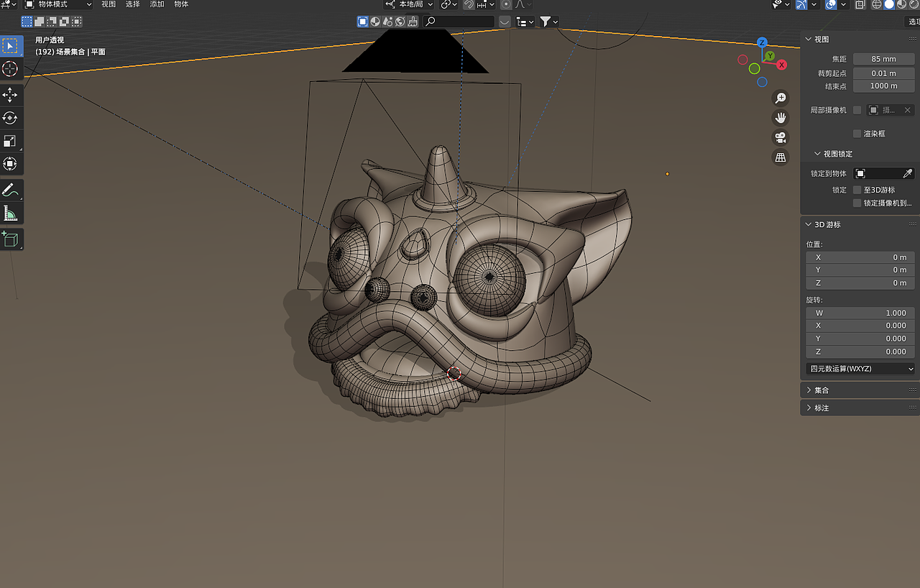Open the 物体模式 mode dropdown
The height and width of the screenshot is (588, 920).
pos(58,4)
